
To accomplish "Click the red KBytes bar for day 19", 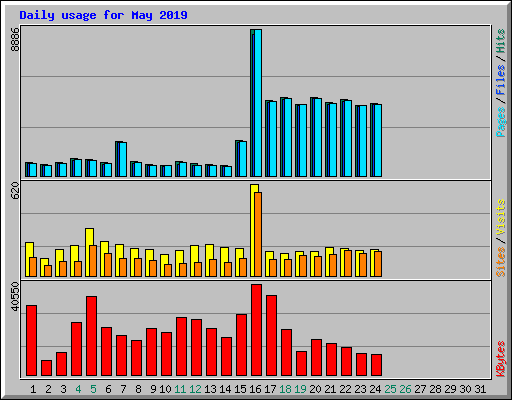I will pyautogui.click(x=301, y=364).
